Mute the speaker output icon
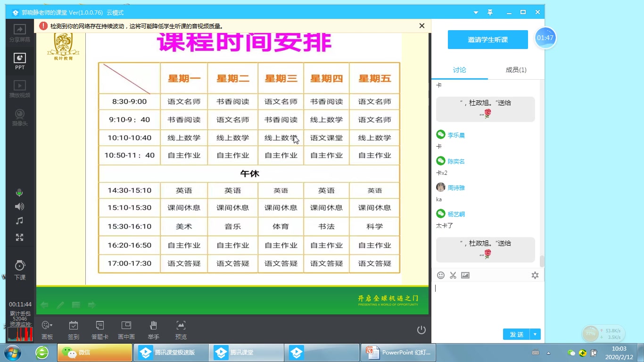Image resolution: width=644 pixels, height=362 pixels. [x=19, y=206]
